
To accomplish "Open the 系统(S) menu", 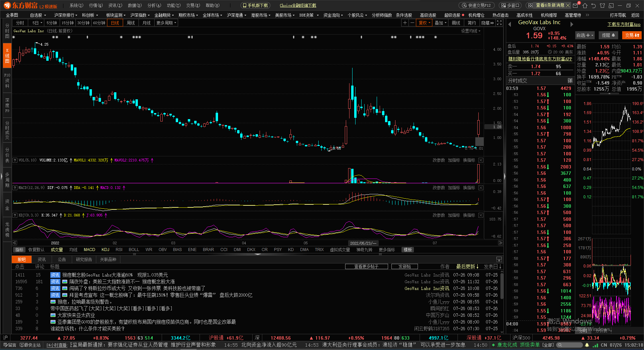I will [76, 5].
